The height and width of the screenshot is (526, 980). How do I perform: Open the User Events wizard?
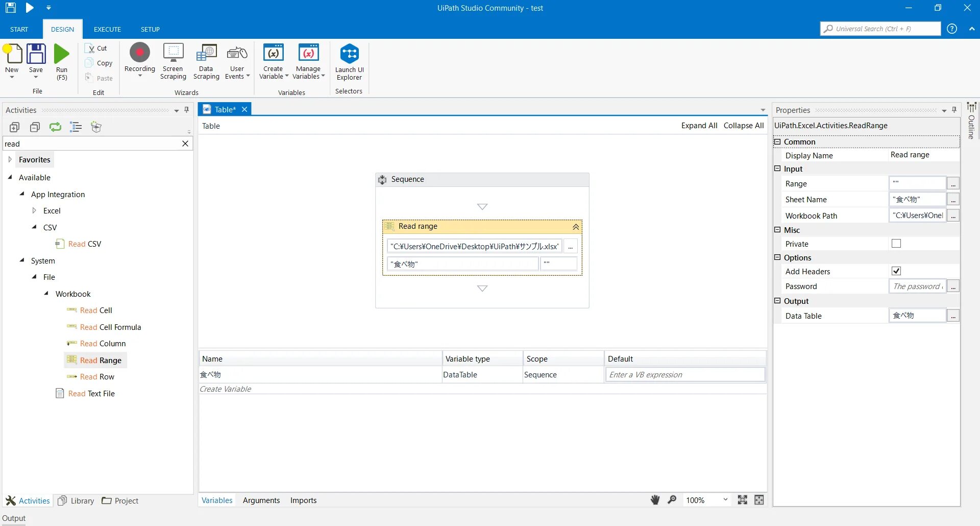(x=237, y=59)
